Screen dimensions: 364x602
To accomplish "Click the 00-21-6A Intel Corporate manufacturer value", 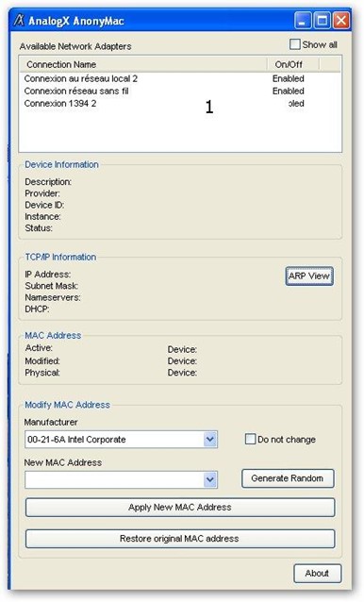I will point(76,440).
